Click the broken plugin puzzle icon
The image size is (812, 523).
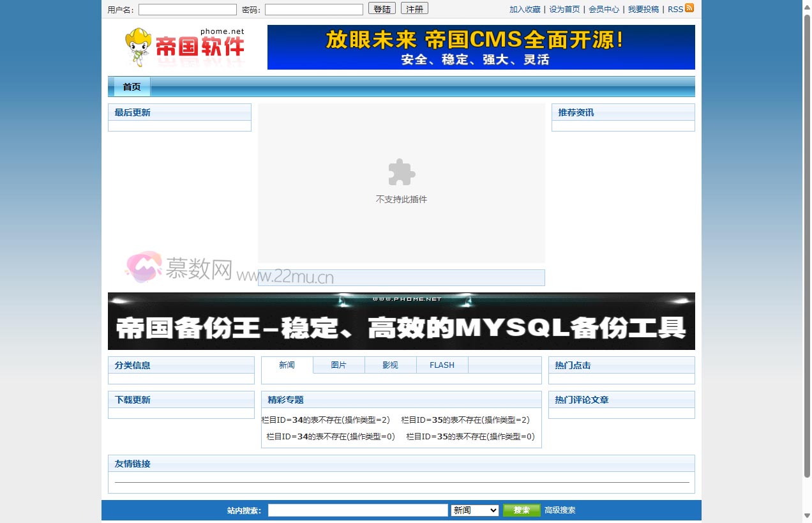pyautogui.click(x=401, y=172)
